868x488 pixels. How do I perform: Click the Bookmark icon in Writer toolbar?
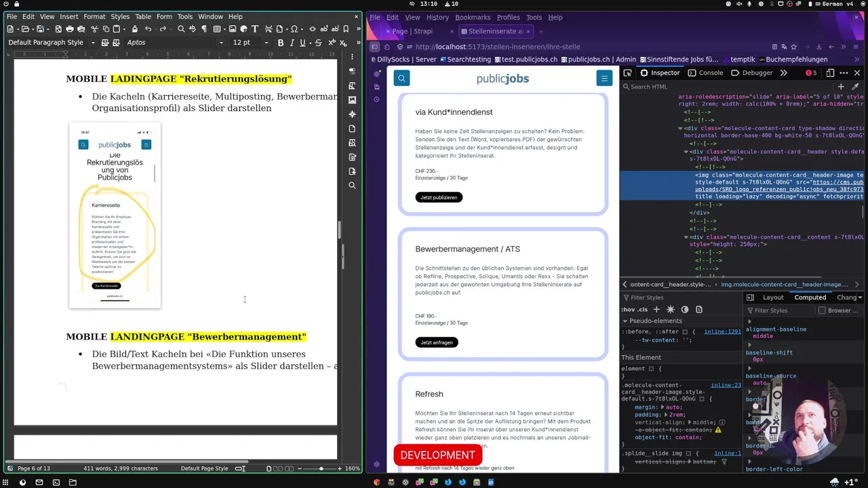(346, 29)
